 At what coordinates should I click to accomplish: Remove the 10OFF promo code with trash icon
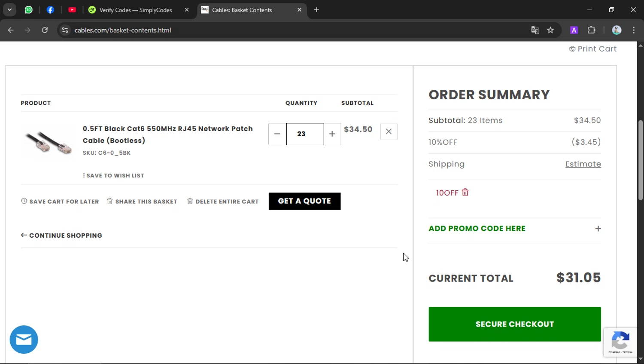pyautogui.click(x=465, y=193)
